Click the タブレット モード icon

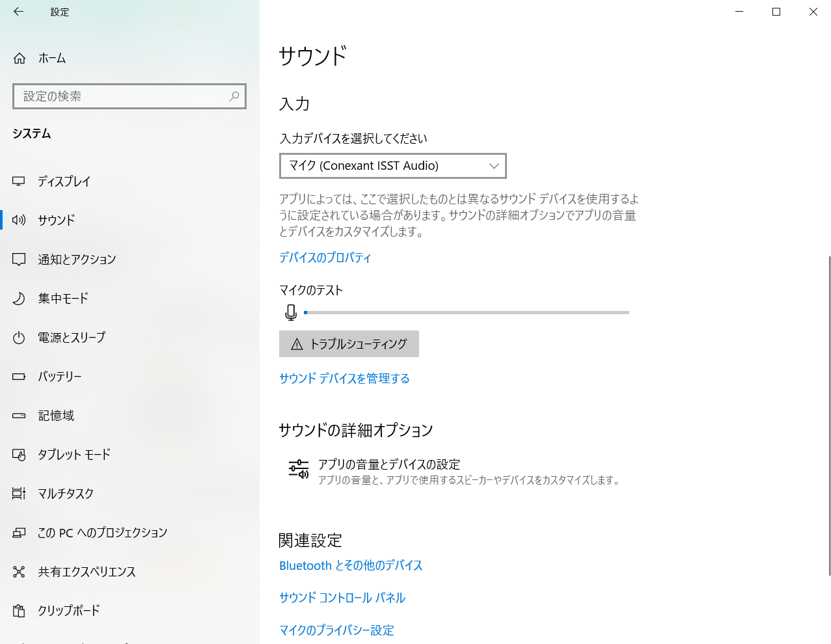[x=19, y=455]
